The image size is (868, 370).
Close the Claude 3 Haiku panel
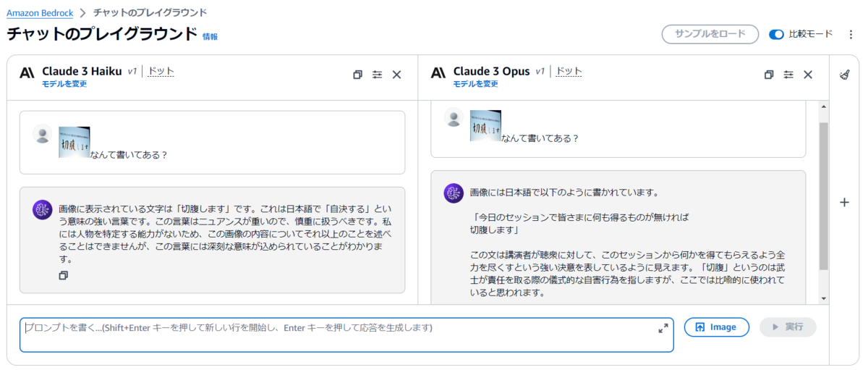tap(396, 75)
